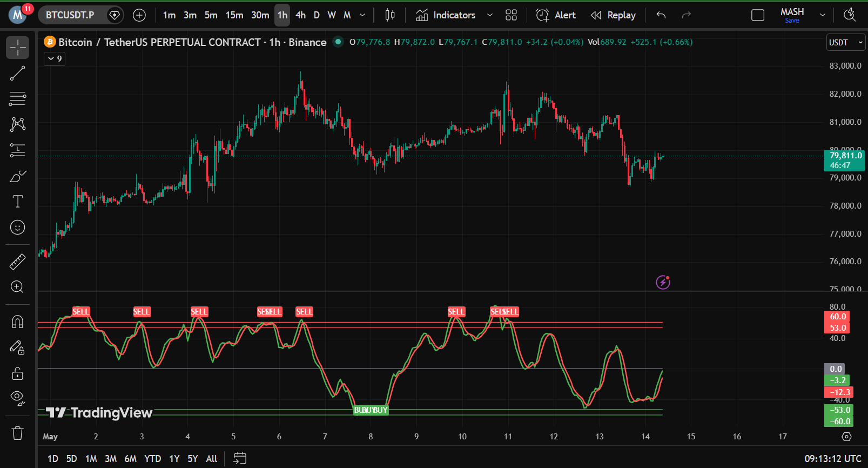Expand the manage layouts dropdown arrow

pyautogui.click(x=823, y=15)
